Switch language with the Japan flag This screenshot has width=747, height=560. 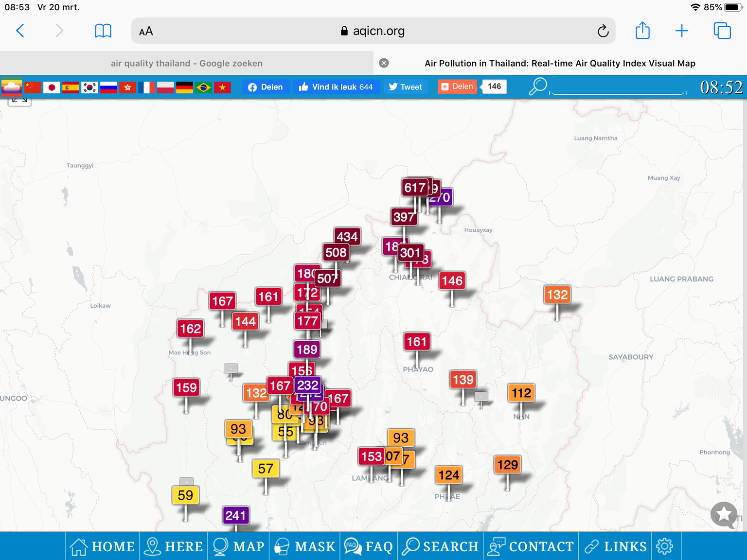click(x=52, y=87)
